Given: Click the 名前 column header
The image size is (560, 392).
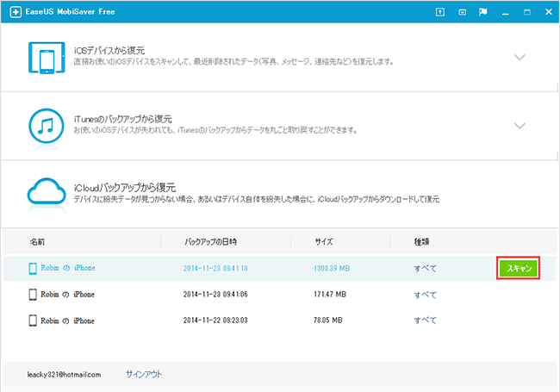Looking at the screenshot, I should (37, 242).
